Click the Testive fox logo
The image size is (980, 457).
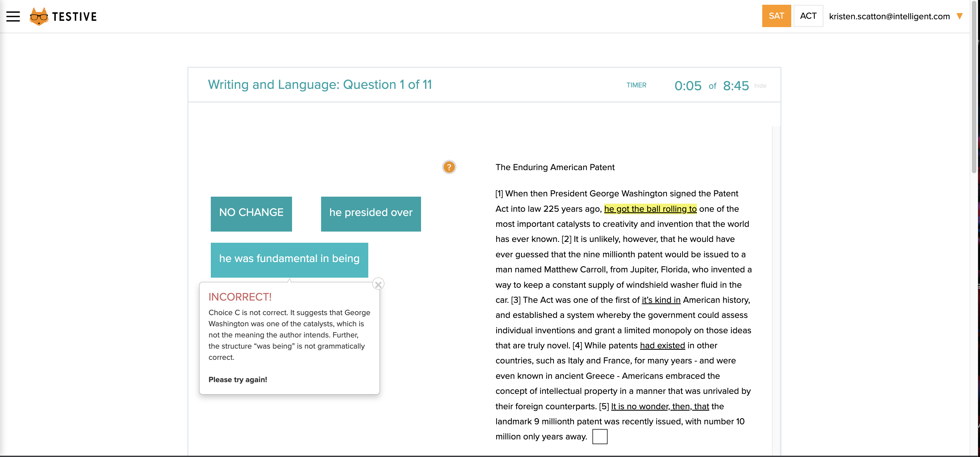[x=39, y=16]
